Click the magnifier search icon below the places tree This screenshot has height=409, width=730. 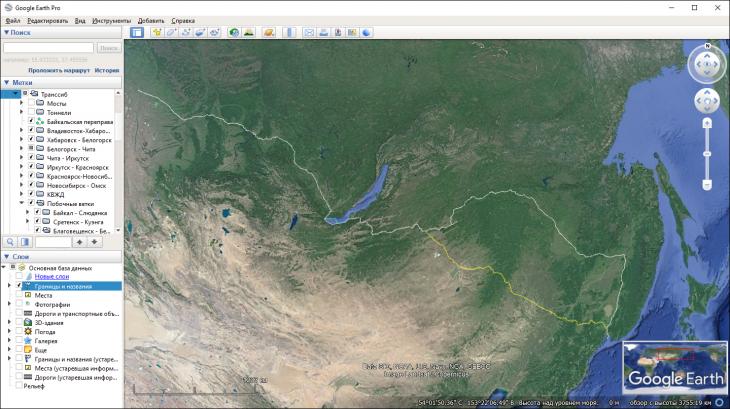click(x=10, y=242)
